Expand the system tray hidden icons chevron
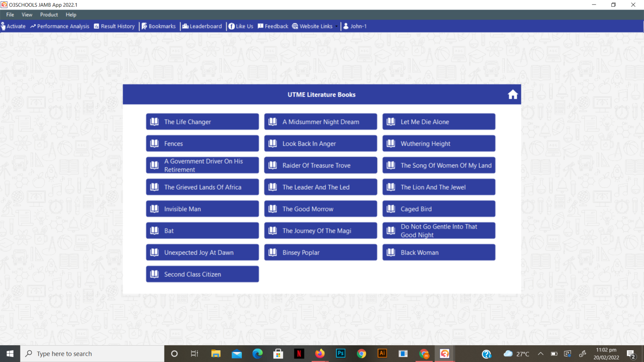This screenshot has height=362, width=644. click(541, 353)
